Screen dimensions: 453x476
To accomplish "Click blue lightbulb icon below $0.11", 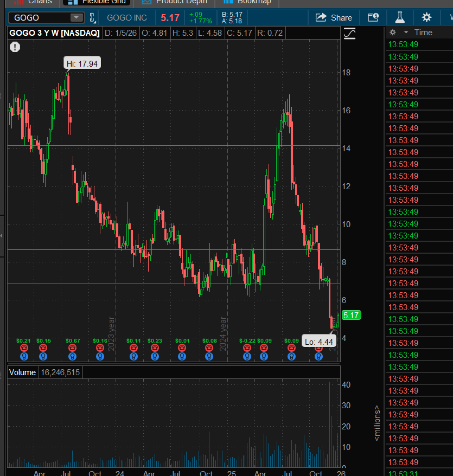I will pos(133,356).
